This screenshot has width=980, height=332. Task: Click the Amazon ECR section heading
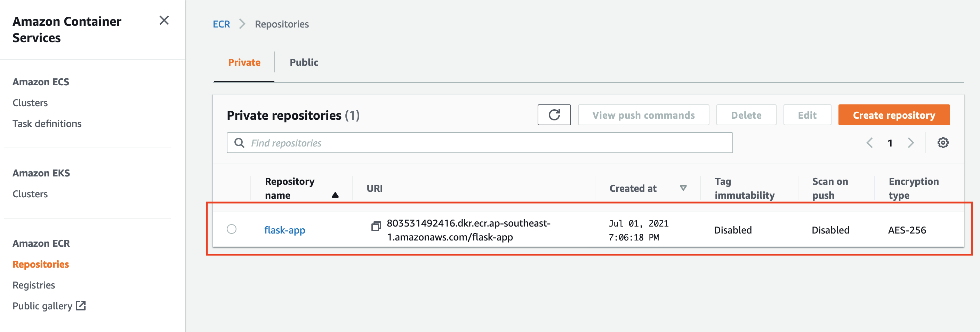point(41,243)
